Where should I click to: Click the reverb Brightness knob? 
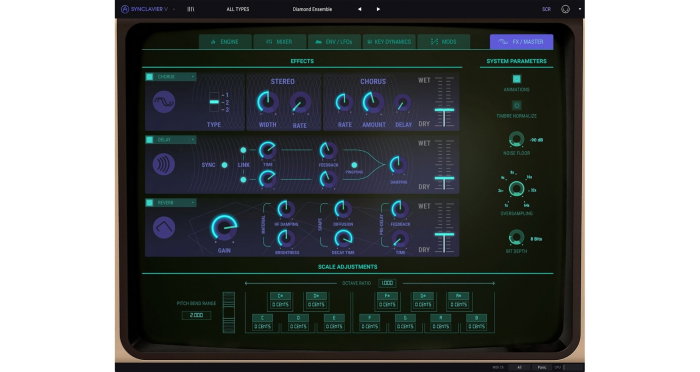coord(286,238)
